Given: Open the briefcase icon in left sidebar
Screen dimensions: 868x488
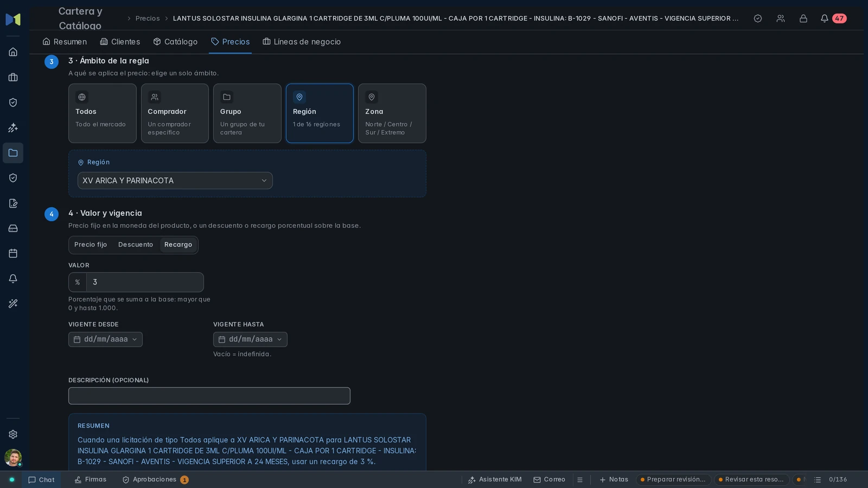Looking at the screenshot, I should [13, 78].
